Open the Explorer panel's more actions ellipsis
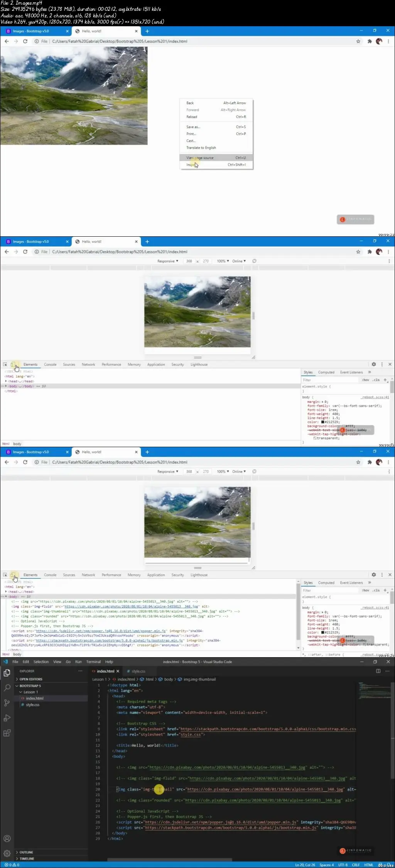This screenshot has height=868, width=395. (80, 671)
